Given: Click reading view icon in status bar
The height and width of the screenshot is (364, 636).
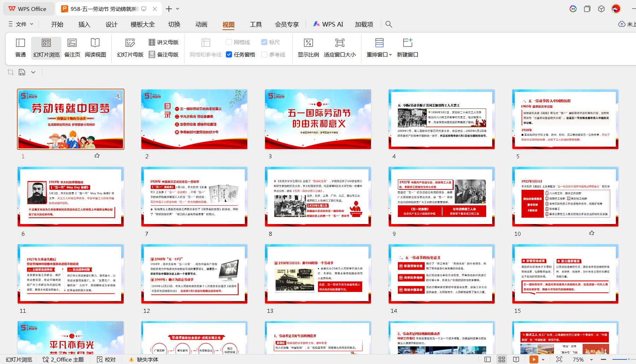Looking at the screenshot, I should point(516,359).
